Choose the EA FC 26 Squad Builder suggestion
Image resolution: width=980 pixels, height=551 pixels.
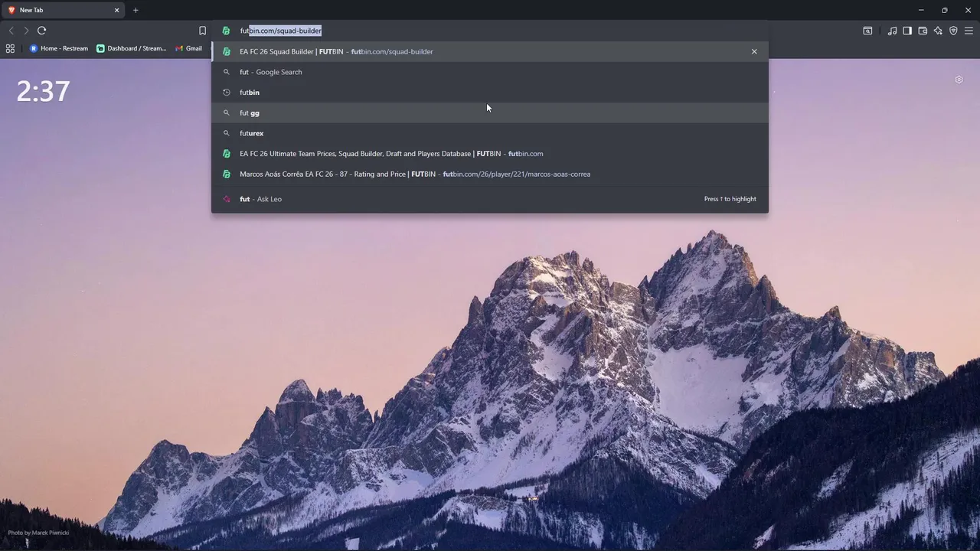(490, 51)
